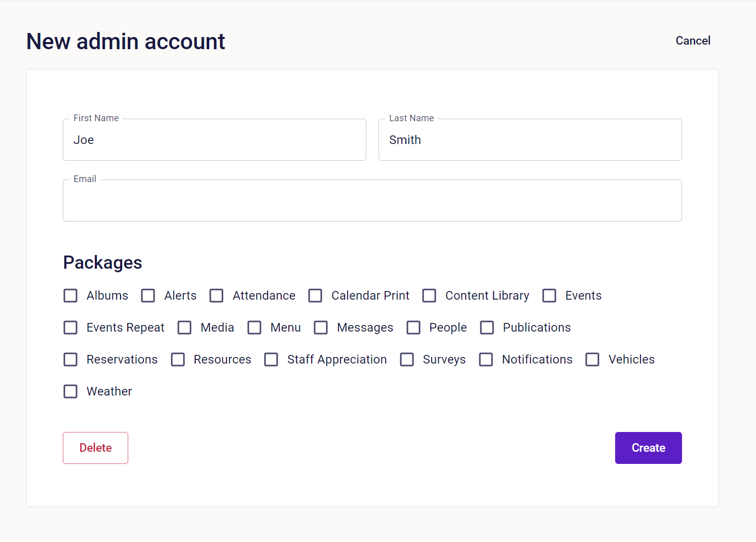Check the Content Library checkbox
The height and width of the screenshot is (542, 756).
pos(429,296)
